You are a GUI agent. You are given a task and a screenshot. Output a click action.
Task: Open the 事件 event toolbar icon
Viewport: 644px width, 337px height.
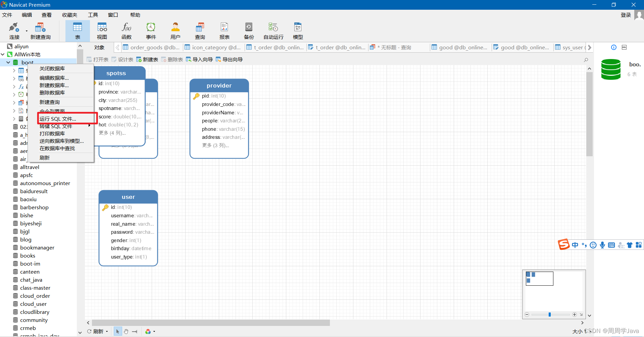click(151, 31)
